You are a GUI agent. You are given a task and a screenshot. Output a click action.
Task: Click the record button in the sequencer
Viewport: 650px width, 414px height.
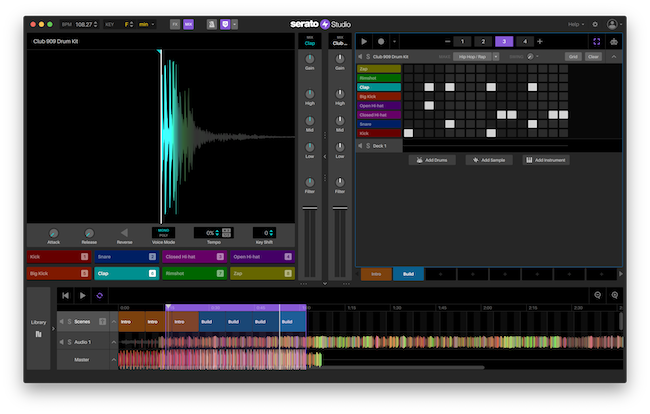(381, 41)
